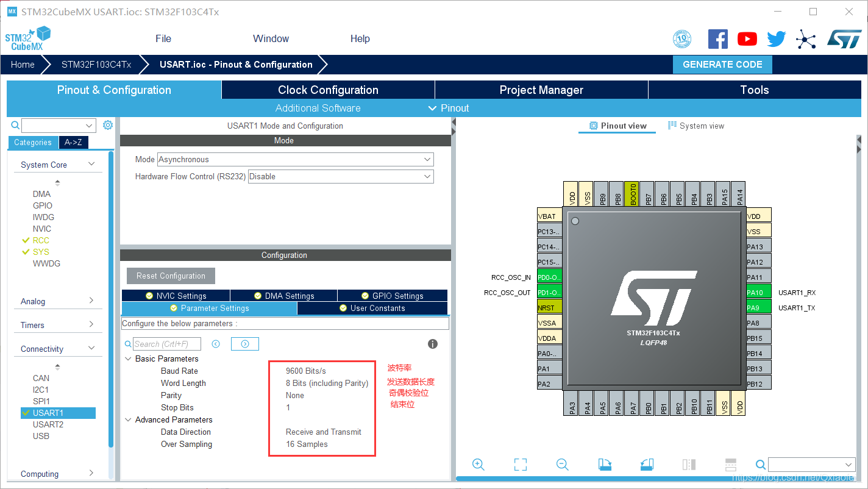
Task: Switch to the Clock Configuration tab
Action: tap(328, 90)
